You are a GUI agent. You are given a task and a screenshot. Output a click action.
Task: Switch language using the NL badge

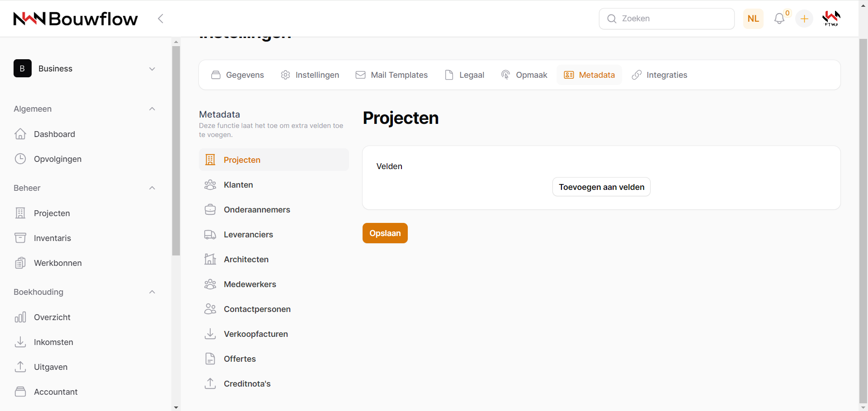tap(753, 19)
